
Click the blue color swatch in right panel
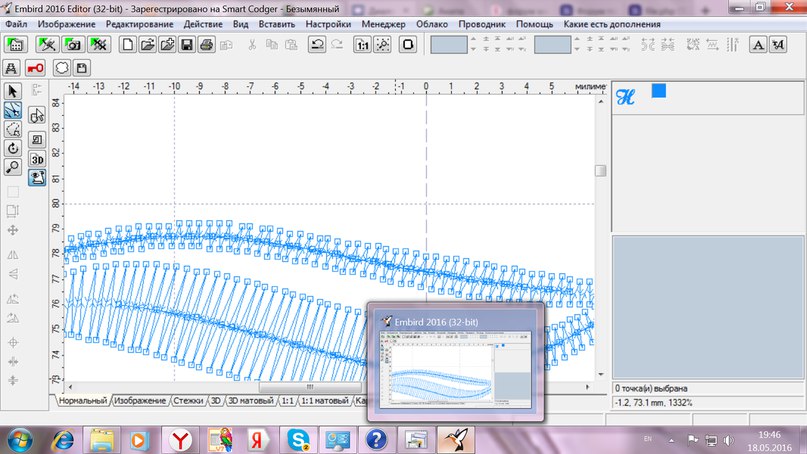click(659, 92)
